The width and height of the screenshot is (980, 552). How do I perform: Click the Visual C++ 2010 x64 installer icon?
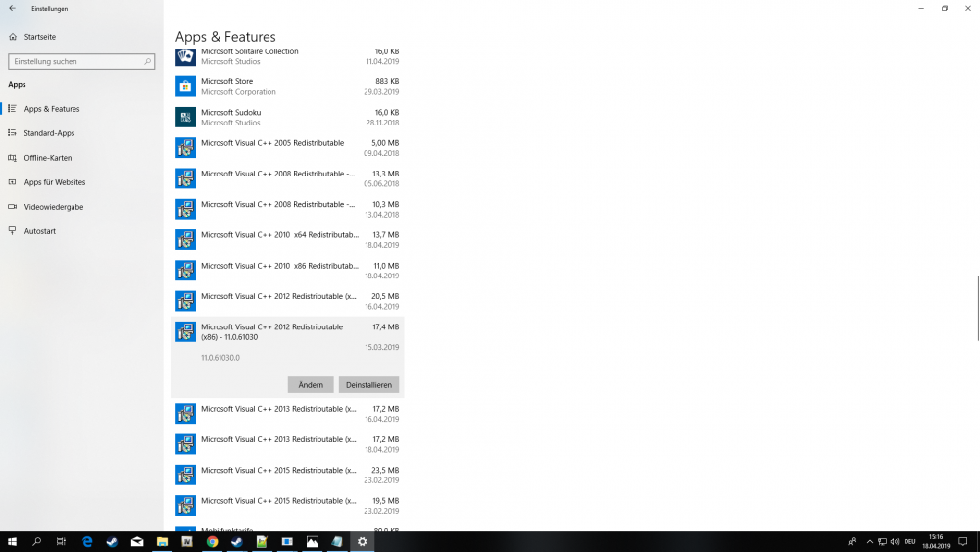[185, 239]
